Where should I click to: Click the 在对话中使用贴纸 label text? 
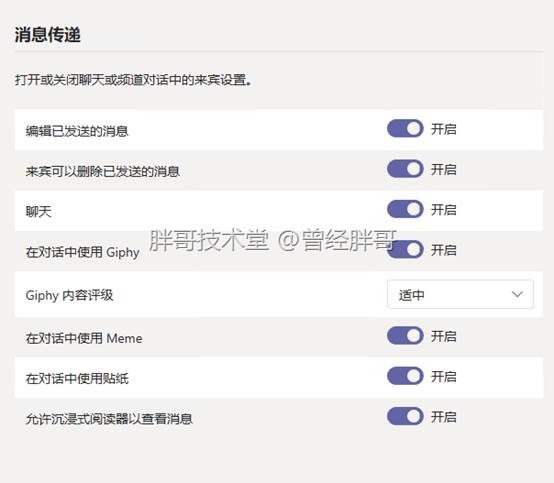coord(77,379)
